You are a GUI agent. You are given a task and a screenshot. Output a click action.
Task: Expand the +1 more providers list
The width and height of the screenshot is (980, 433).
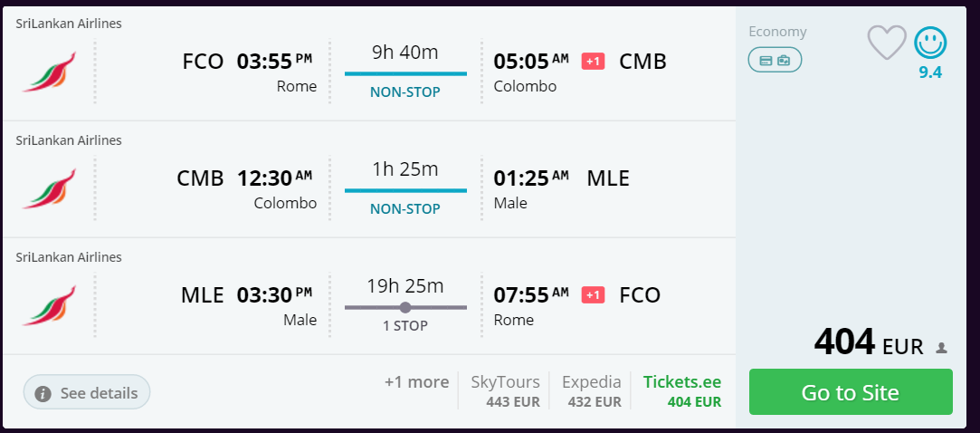416,382
